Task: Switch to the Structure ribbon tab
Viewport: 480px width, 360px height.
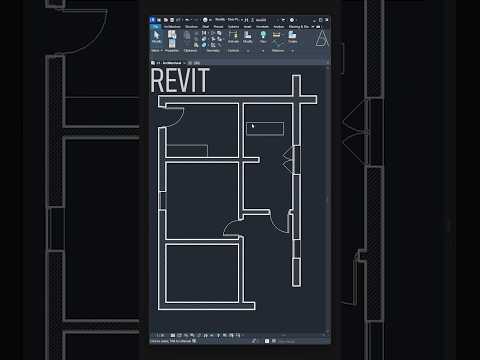Action: (x=191, y=27)
